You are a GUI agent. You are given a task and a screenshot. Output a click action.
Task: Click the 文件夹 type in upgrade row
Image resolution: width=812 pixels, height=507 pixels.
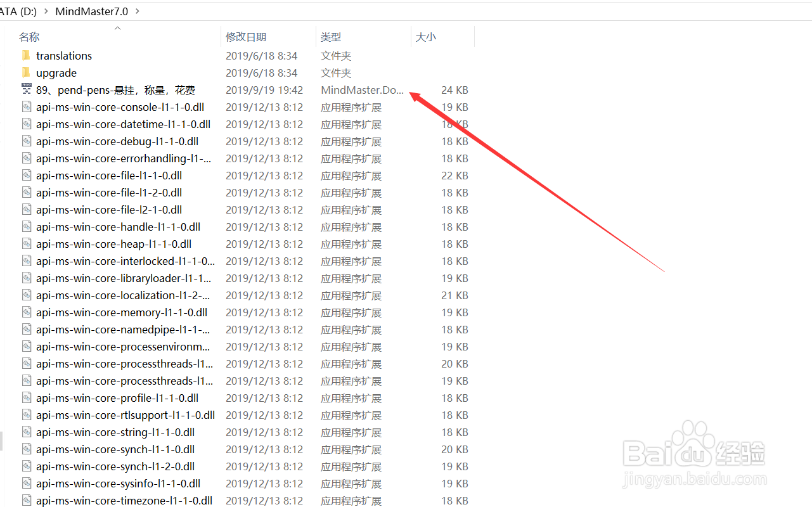pos(336,73)
